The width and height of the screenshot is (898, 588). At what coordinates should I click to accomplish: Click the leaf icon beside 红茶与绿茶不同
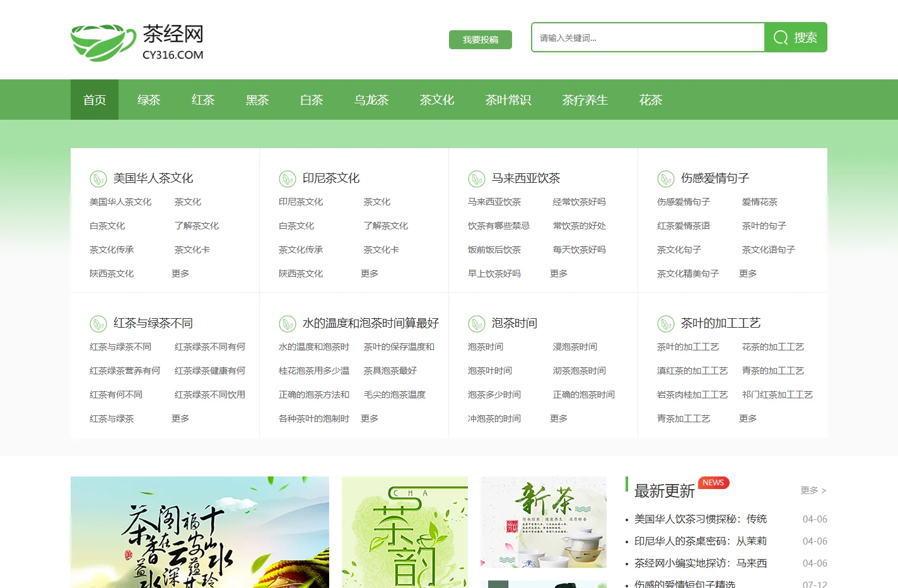pos(98,324)
